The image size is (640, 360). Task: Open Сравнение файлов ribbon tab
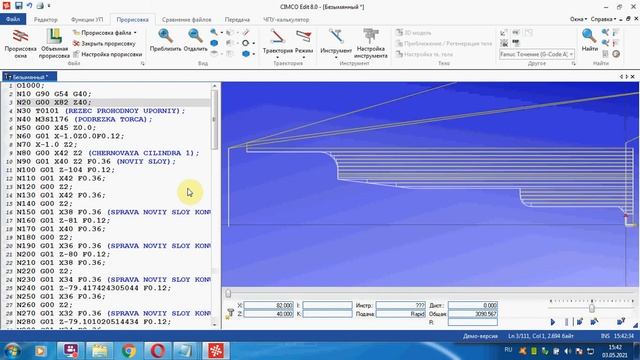click(187, 20)
